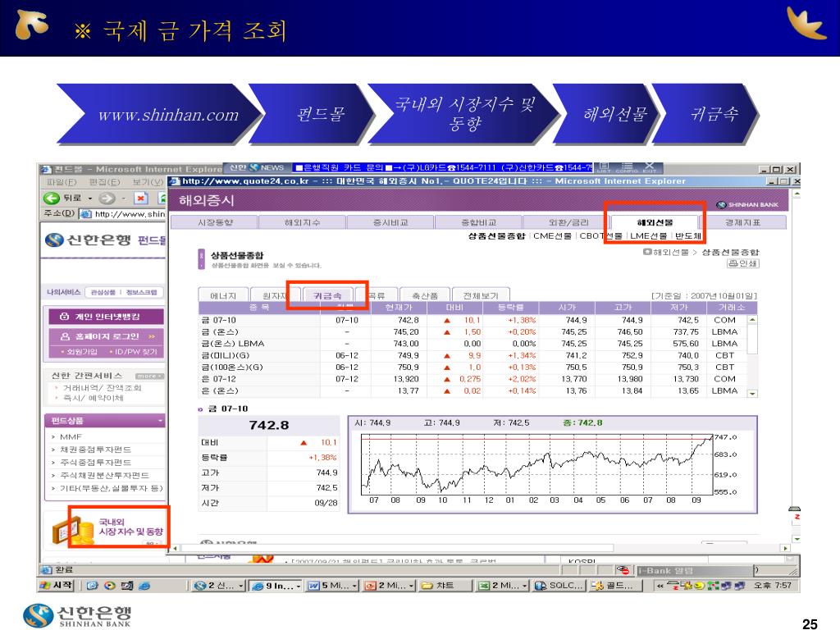Click the gray Forward arrow in browser
840x630 pixels.
click(106, 198)
